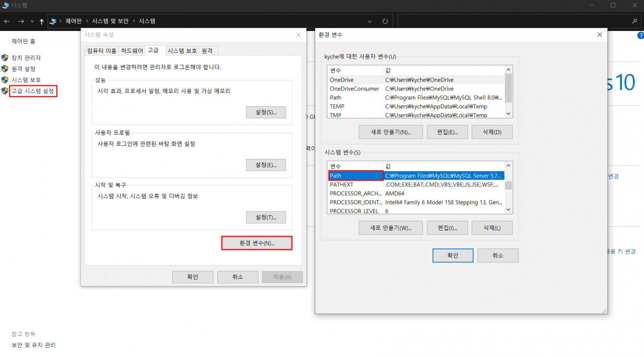Open the 시스템 보호 tab
Image resolution: width=644 pixels, height=358 pixels.
(x=182, y=51)
